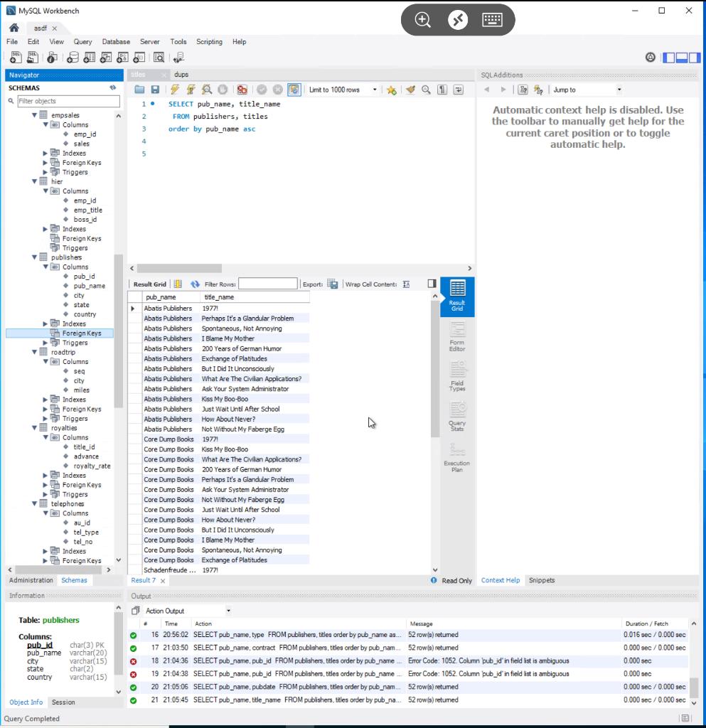The width and height of the screenshot is (706, 728).
Task: Open the Query Stats panel
Action: (x=456, y=418)
